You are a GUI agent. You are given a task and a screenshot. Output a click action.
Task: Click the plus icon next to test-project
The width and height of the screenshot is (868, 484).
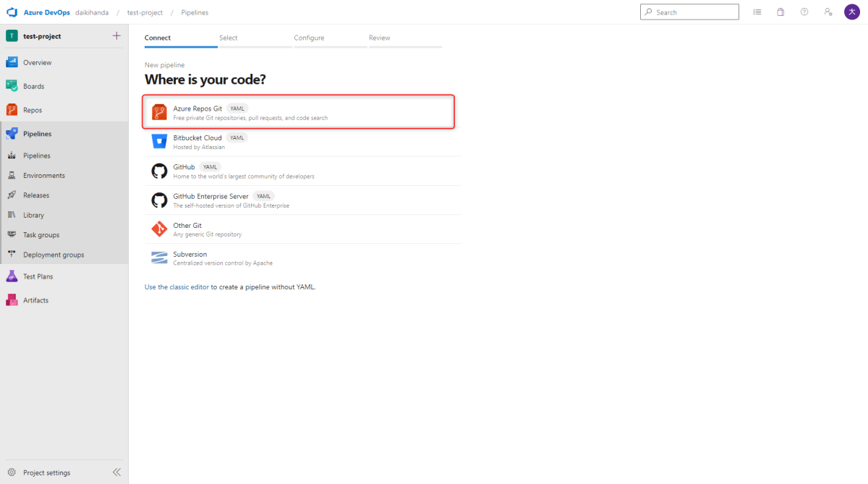116,36
